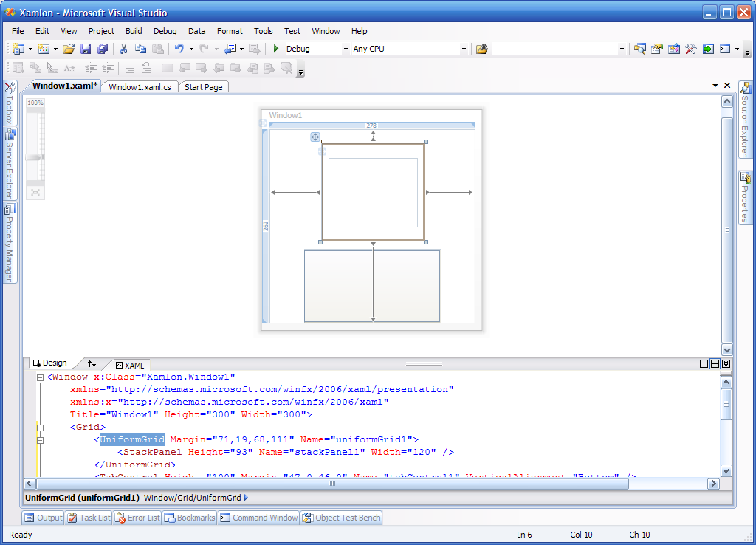Click the Start Page green arrow icon
The width and height of the screenshot is (756, 545).
(x=708, y=49)
